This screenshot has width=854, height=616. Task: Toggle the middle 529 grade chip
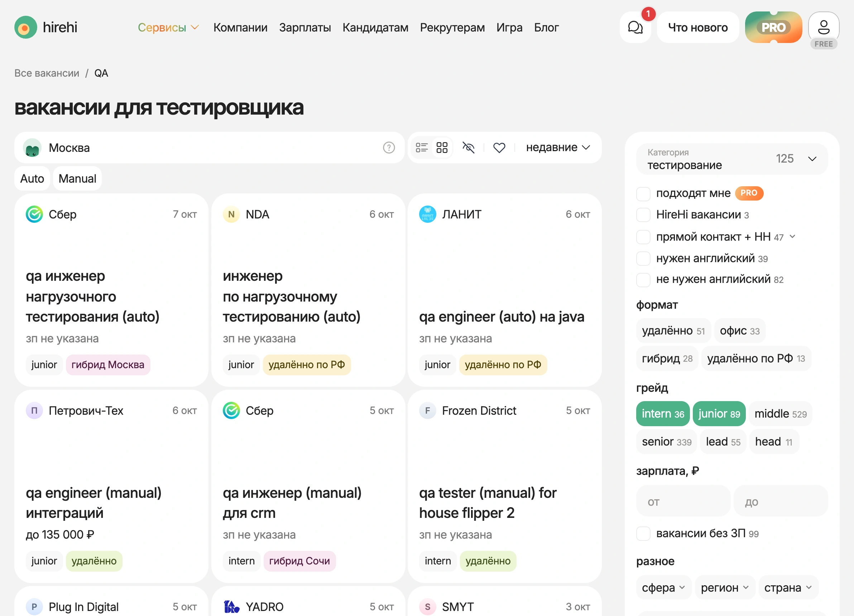pos(780,414)
